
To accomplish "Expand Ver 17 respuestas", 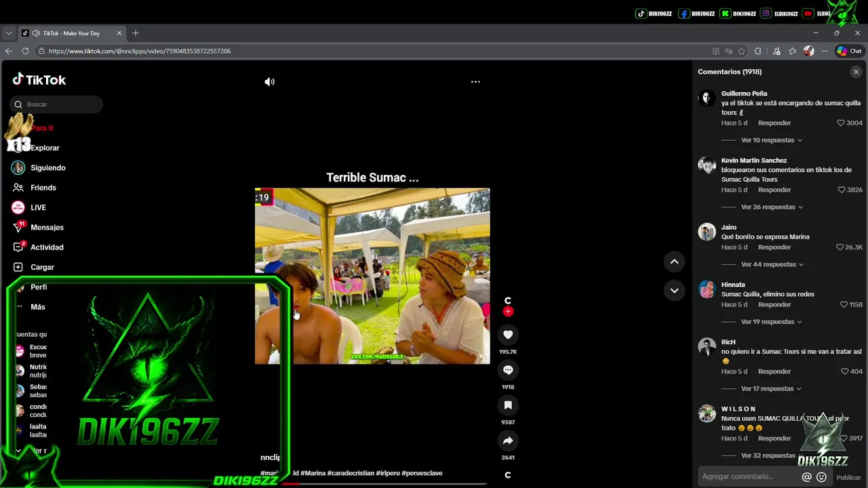I will coord(772,389).
